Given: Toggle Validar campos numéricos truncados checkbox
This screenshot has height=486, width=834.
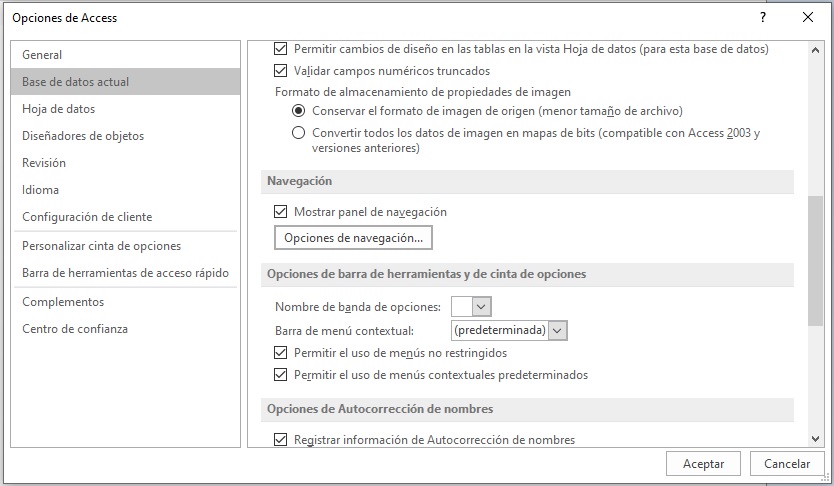Looking at the screenshot, I should 280,71.
